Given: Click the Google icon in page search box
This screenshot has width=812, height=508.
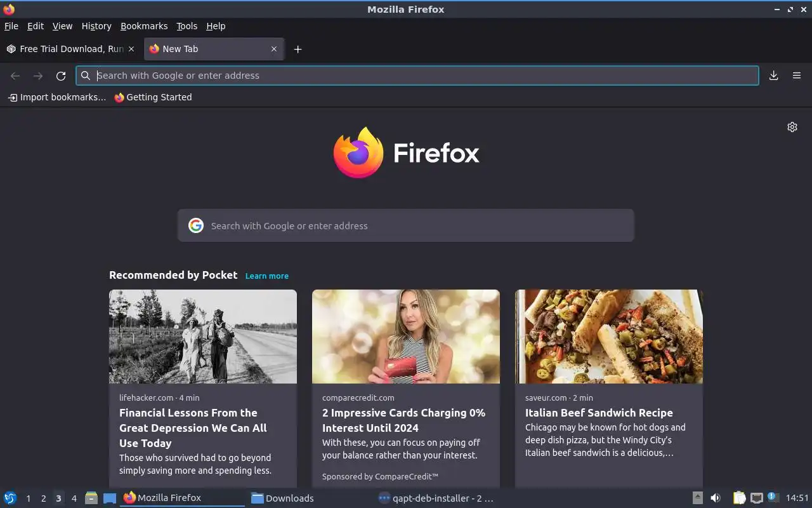Looking at the screenshot, I should pos(196,225).
